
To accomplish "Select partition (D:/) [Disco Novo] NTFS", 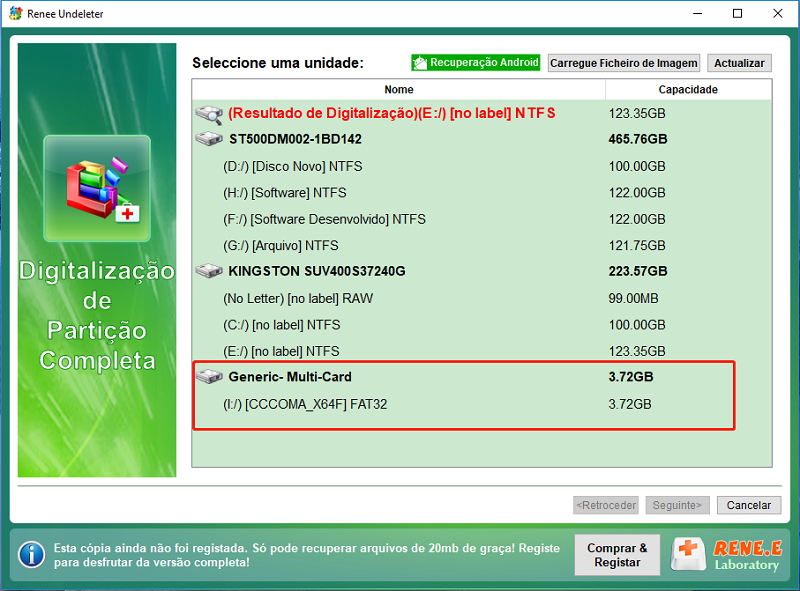I will tap(482, 166).
